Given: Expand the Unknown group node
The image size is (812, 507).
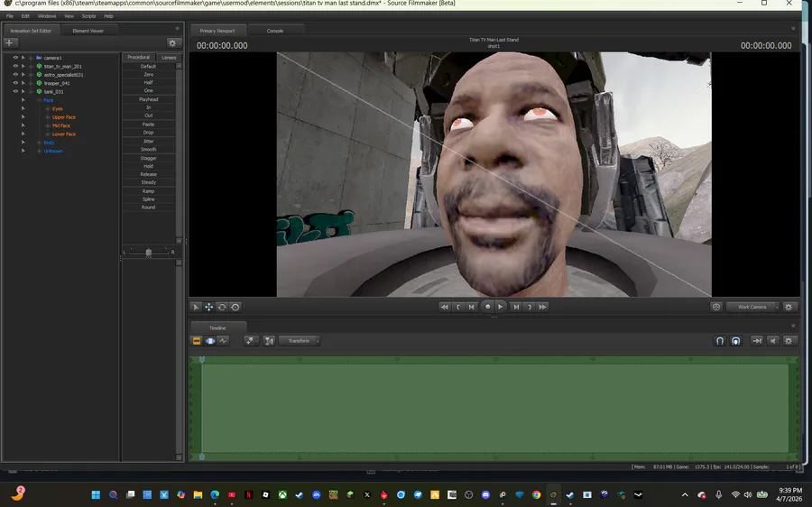Looking at the screenshot, I should click(x=40, y=152).
